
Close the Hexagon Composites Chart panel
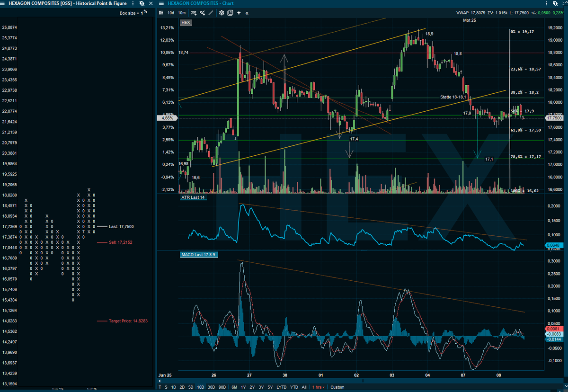pyautogui.click(x=562, y=3)
